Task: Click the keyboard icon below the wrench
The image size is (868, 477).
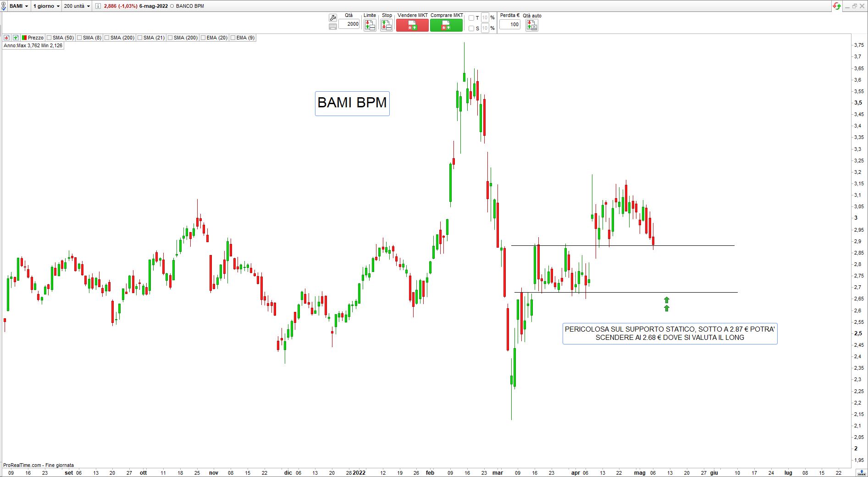Action: coord(333,27)
